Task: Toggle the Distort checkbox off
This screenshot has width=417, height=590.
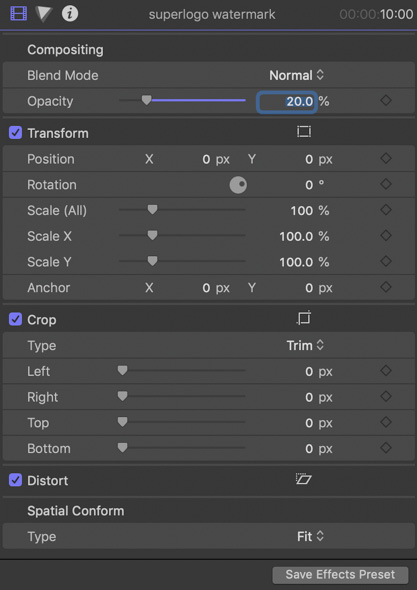Action: [15, 480]
